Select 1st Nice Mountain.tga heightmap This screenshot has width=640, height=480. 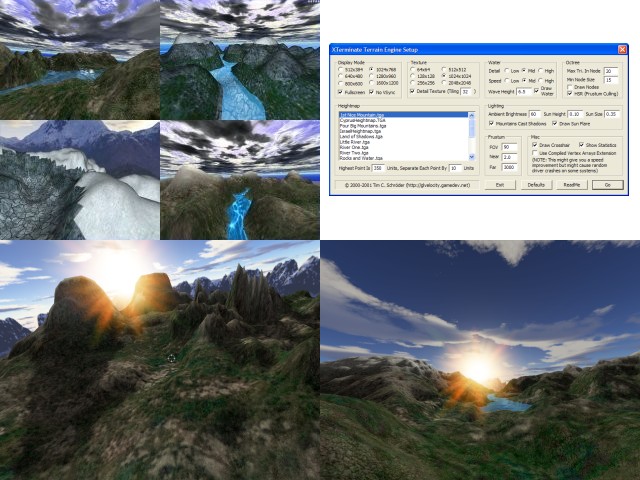pos(403,115)
